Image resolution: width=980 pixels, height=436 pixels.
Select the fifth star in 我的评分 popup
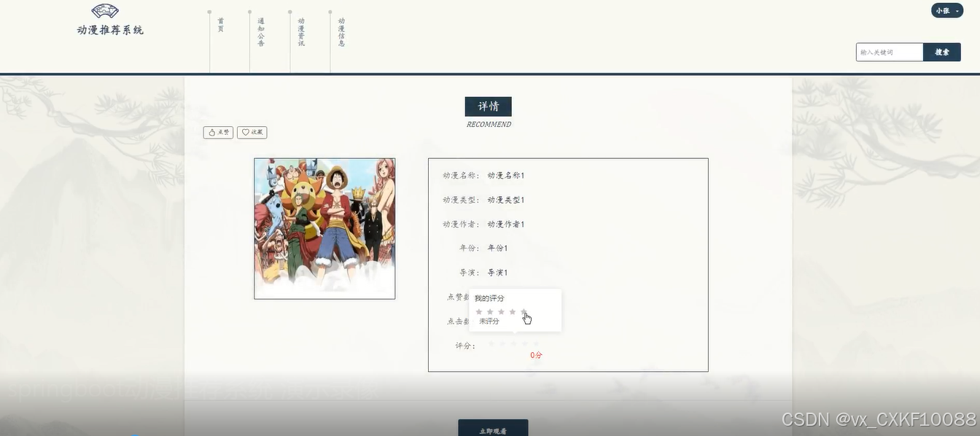[524, 311]
